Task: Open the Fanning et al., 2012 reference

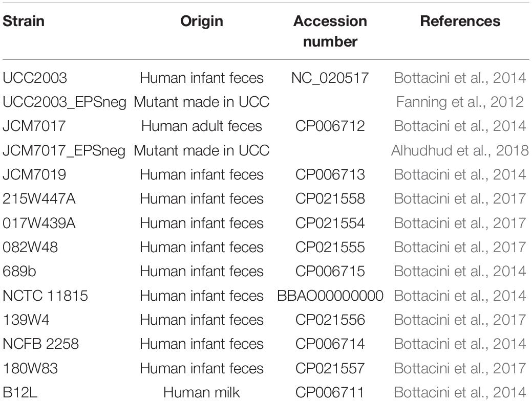Action: coord(460,102)
